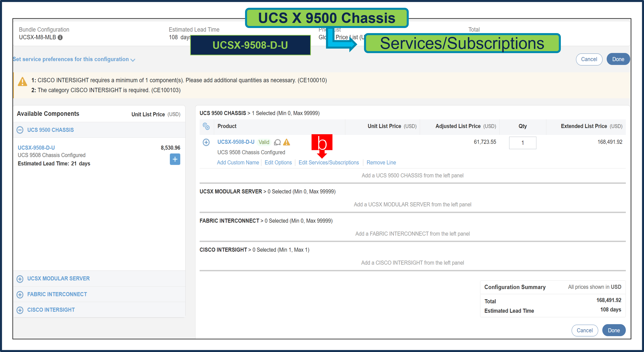
Task: Expand the CISCO INTERSIGHT category
Action: [20, 310]
